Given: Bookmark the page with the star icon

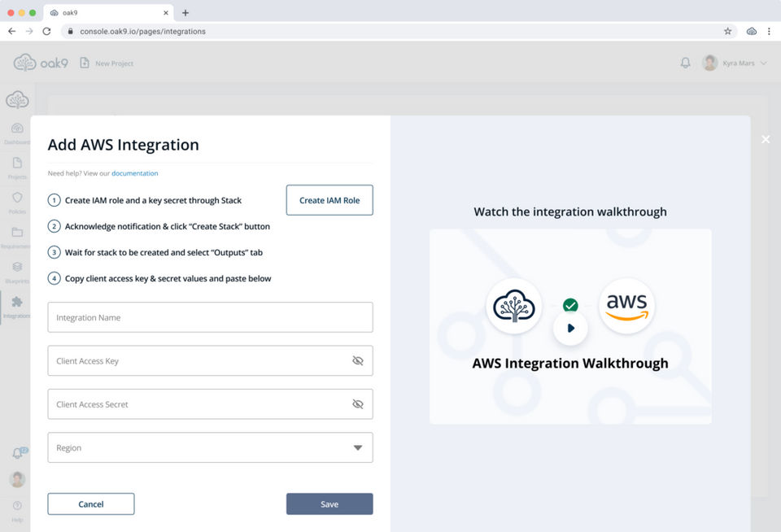Looking at the screenshot, I should click(x=727, y=32).
